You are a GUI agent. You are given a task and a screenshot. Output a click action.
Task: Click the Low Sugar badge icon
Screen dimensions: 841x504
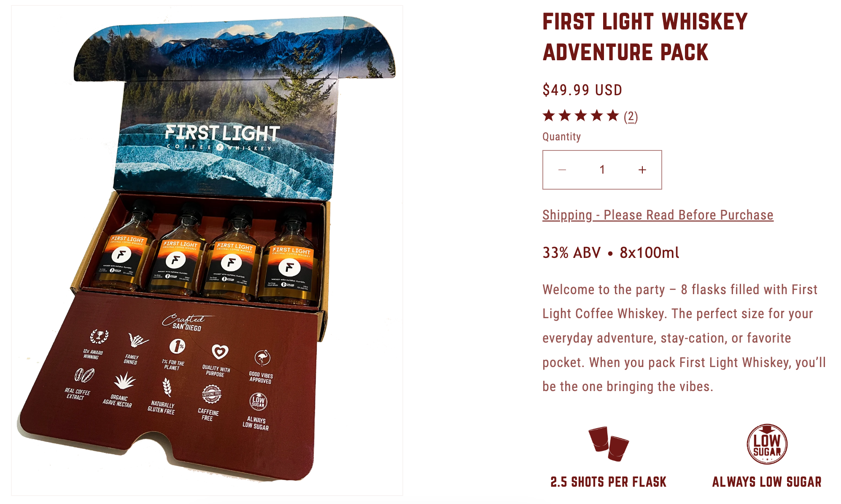point(767,444)
